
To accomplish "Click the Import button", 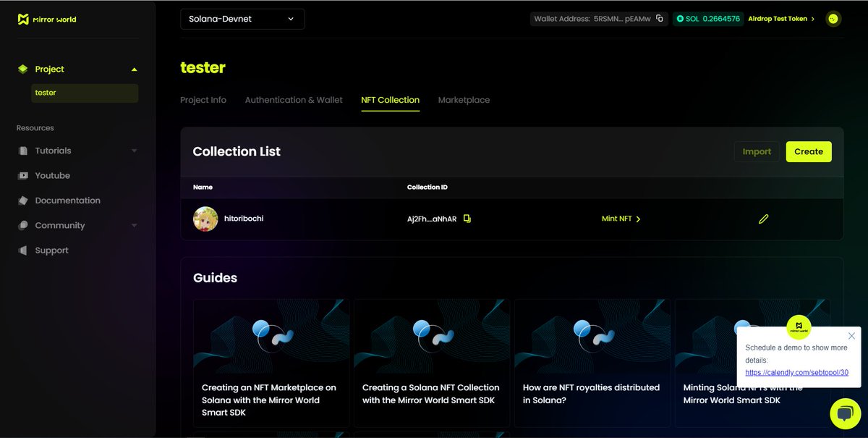I will pos(757,151).
